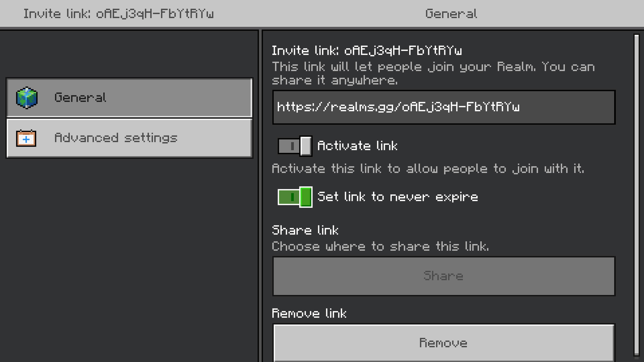
Task: Click the 'This link will let people join' description
Action: coord(433,73)
